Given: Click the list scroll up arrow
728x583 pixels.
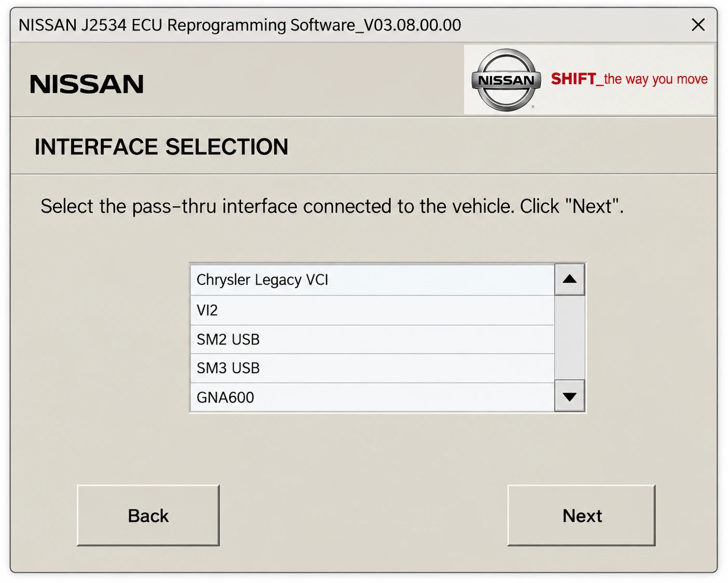Looking at the screenshot, I should 570,280.
